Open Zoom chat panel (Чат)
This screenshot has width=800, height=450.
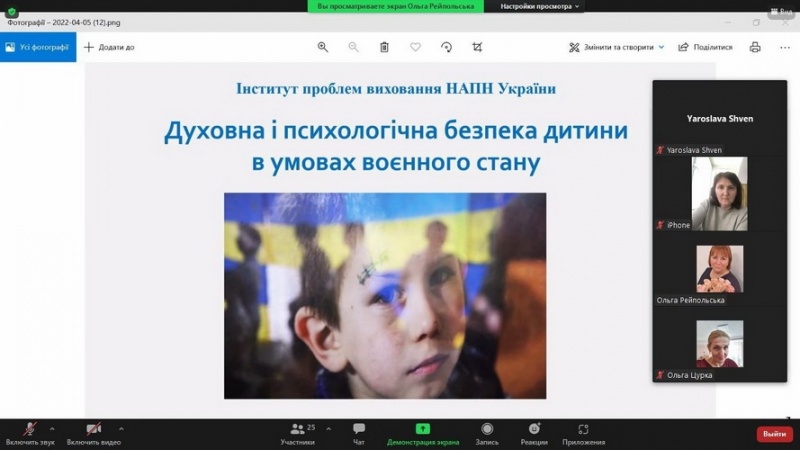coord(359,433)
